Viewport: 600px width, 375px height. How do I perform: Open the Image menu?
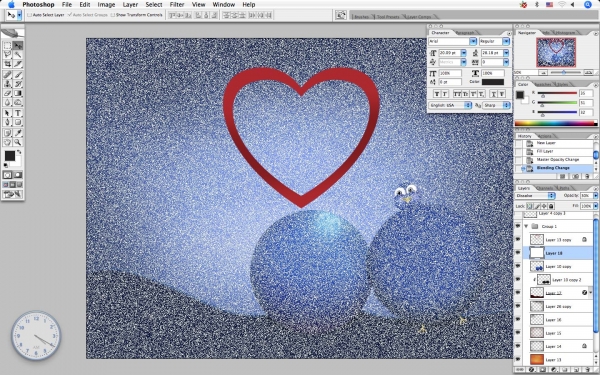click(106, 5)
